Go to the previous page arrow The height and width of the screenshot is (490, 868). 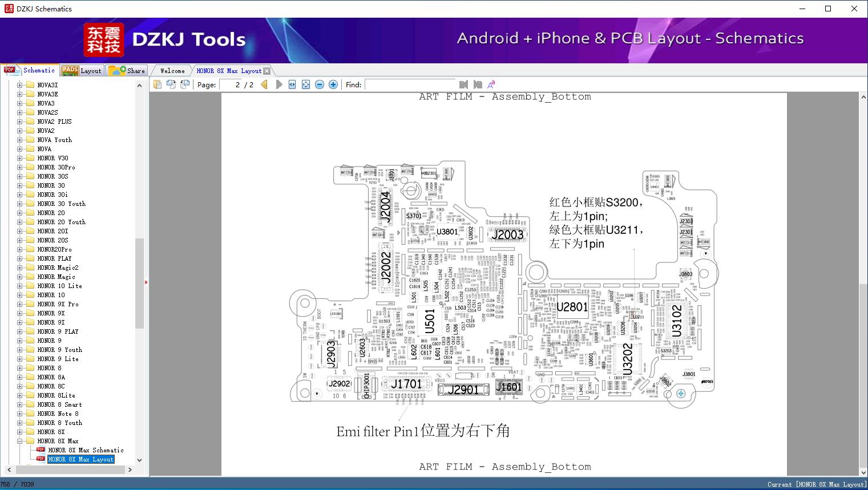tap(264, 84)
